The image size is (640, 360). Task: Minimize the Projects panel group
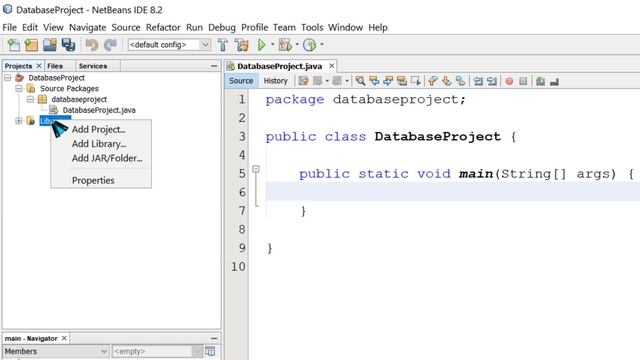click(x=214, y=66)
